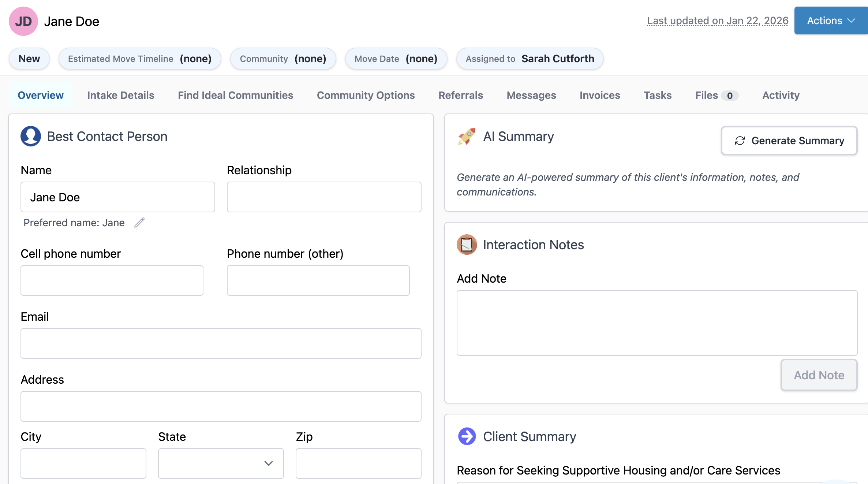The height and width of the screenshot is (484, 868).
Task: Click the New status badge
Action: click(29, 59)
